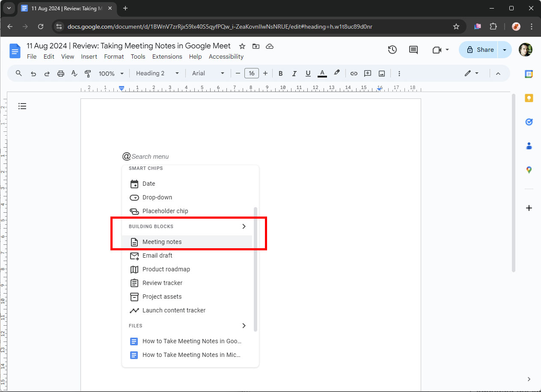Select the Project assets building block
541x392 pixels.
[x=187, y=297]
